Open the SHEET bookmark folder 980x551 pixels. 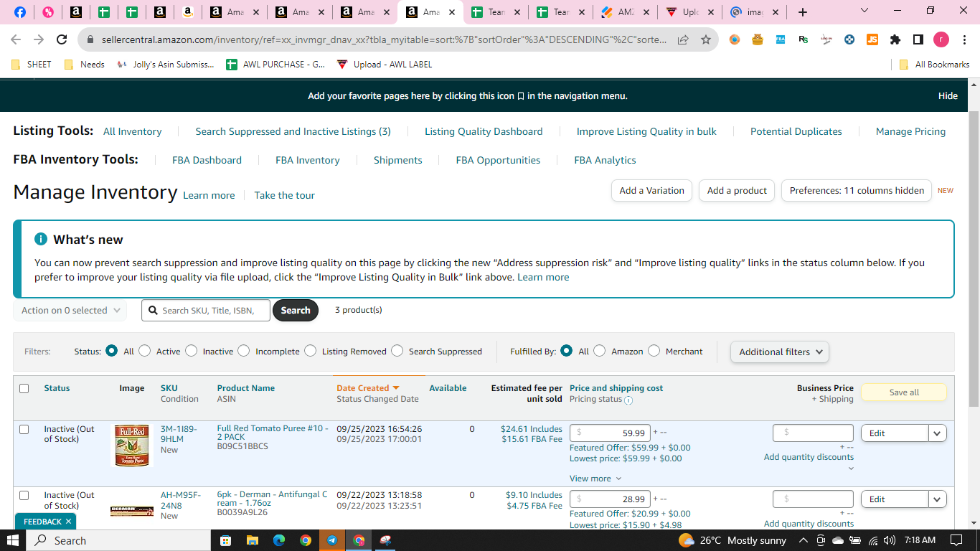[32, 65]
